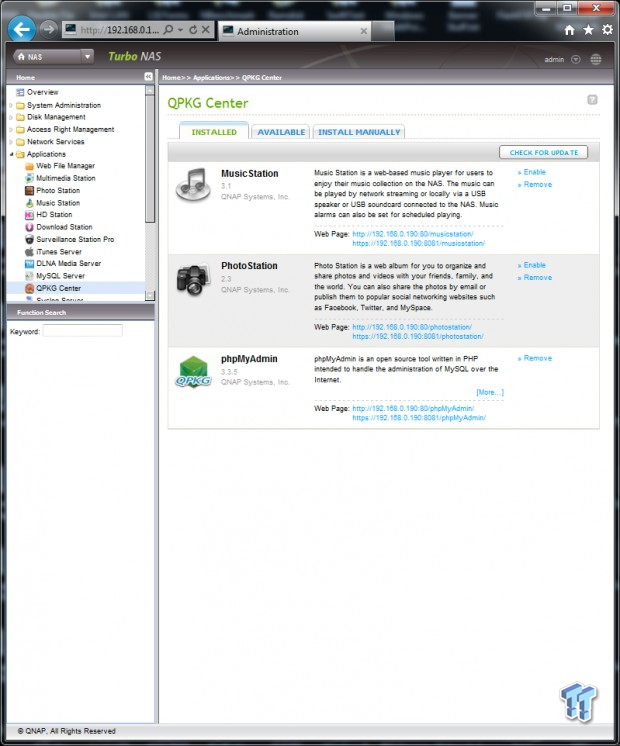The image size is (620, 746).
Task: Click the address bar search magnifier
Action: click(168, 30)
